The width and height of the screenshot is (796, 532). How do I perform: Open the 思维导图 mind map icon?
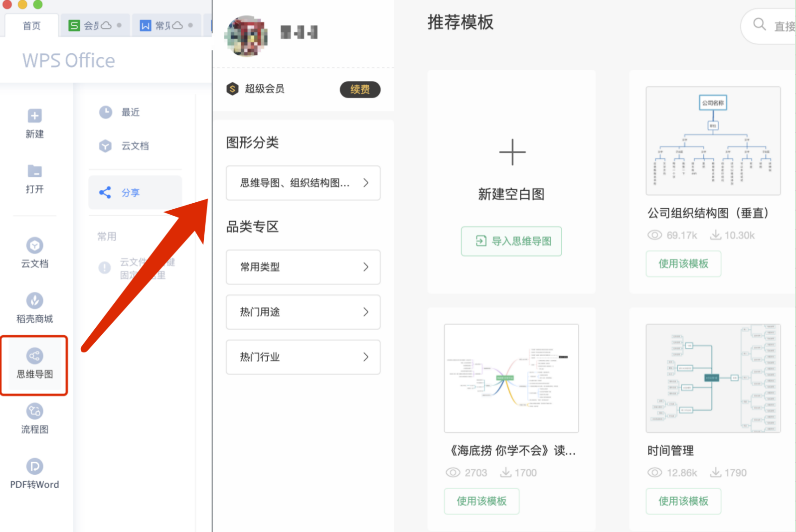pos(34,356)
